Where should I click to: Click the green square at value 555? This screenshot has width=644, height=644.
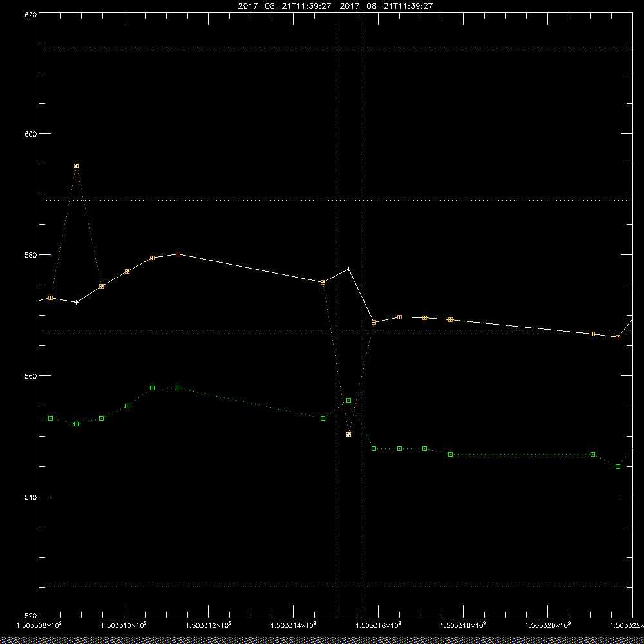(128, 406)
